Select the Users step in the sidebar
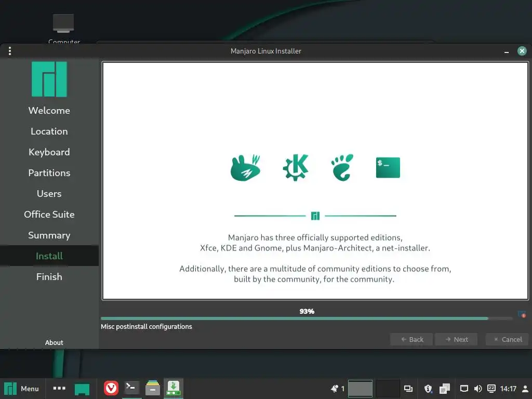532x399 pixels. click(x=49, y=193)
